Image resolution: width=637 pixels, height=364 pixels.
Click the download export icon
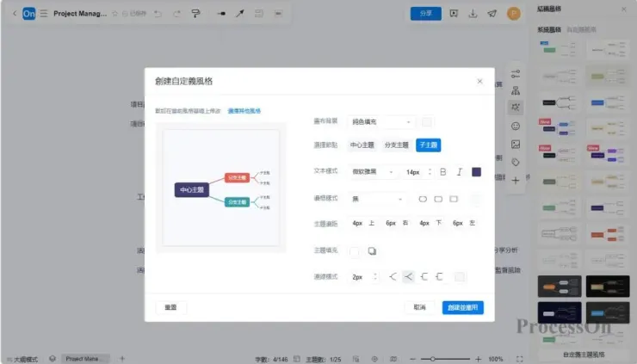click(x=473, y=14)
